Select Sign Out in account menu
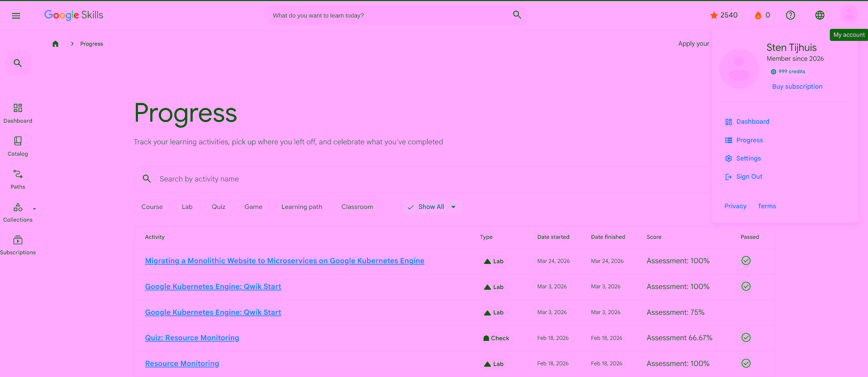 744,177
